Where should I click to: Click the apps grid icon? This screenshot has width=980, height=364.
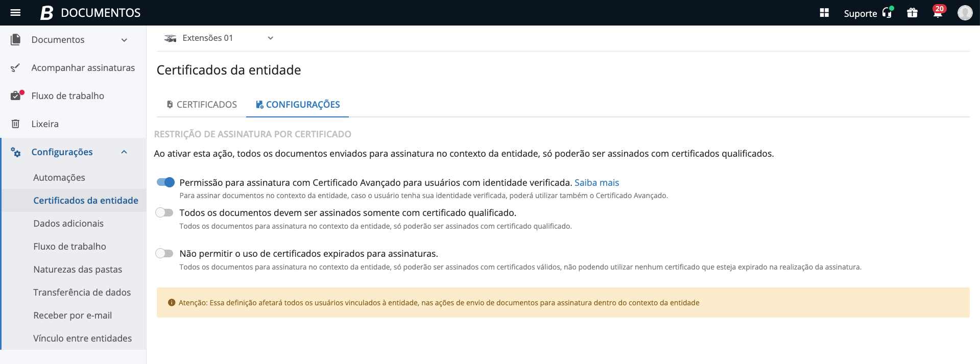click(824, 13)
